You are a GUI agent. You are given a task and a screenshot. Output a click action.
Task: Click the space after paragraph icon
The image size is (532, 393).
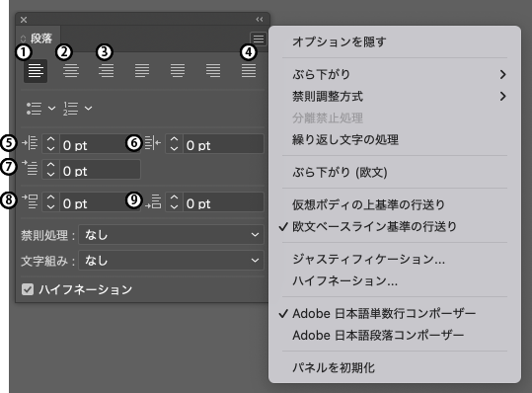coord(153,201)
